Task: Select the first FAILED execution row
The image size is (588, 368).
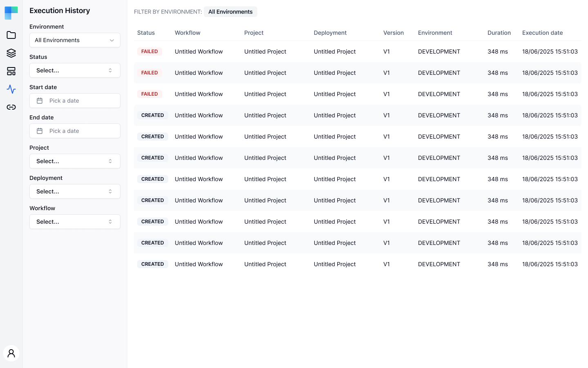Action: 358,52
